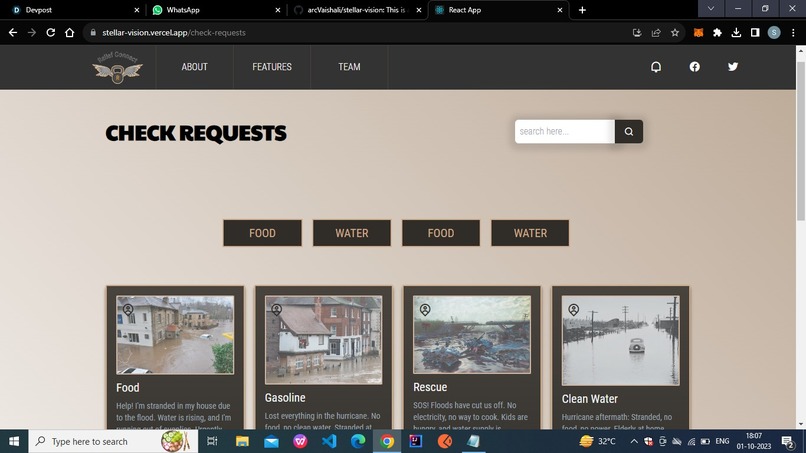Open the Rescue request card image

[x=472, y=334]
